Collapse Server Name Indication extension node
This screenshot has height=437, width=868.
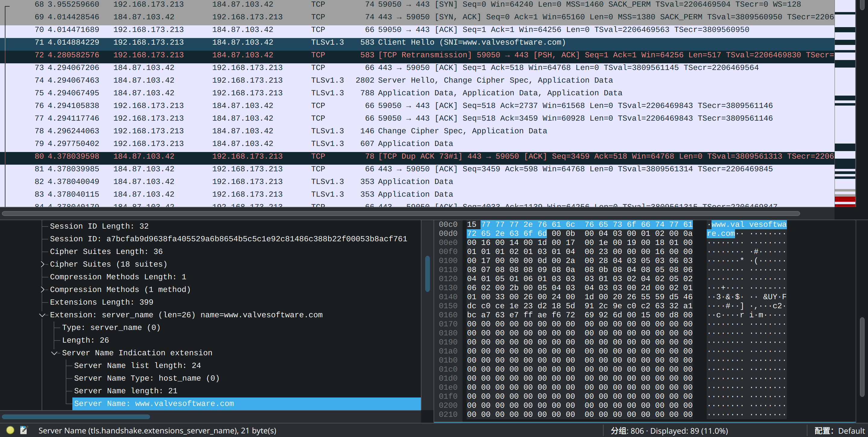pyautogui.click(x=54, y=353)
